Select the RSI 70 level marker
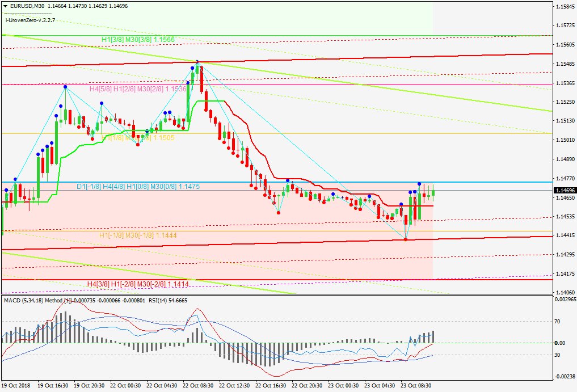This screenshot has height=392, width=577. (x=558, y=322)
